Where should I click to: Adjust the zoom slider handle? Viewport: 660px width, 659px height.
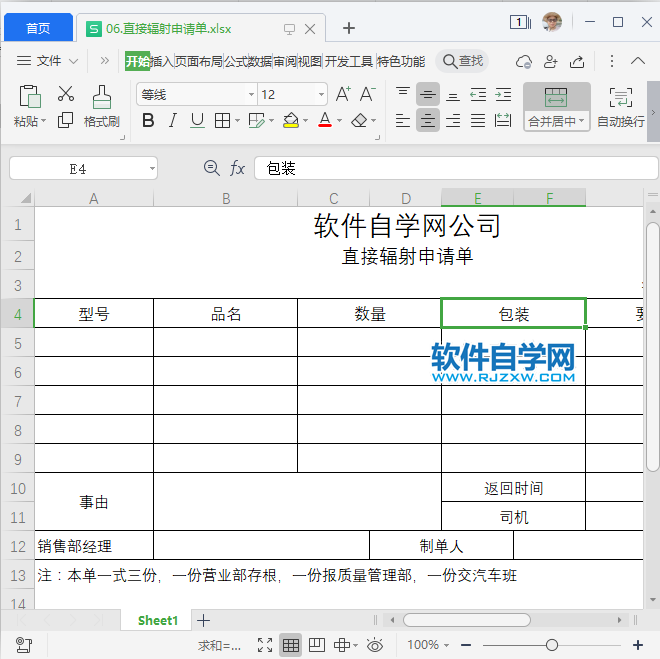552,645
